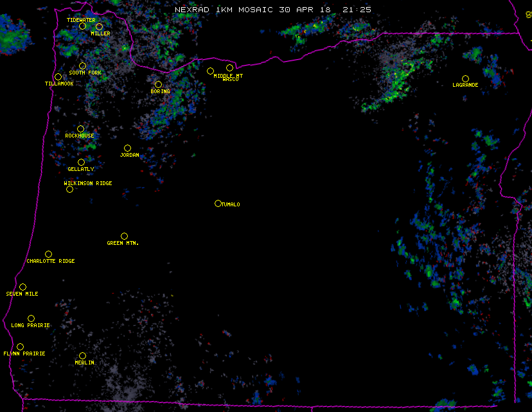Image resolution: width=532 pixels, height=412 pixels.
Task: Select the Tillamook station circle
Action: point(58,77)
